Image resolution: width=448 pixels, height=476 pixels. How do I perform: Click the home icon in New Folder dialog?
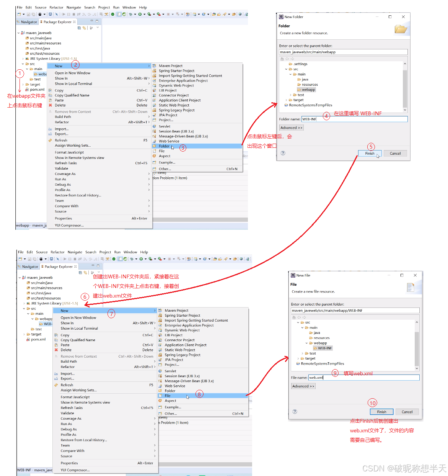(x=282, y=59)
